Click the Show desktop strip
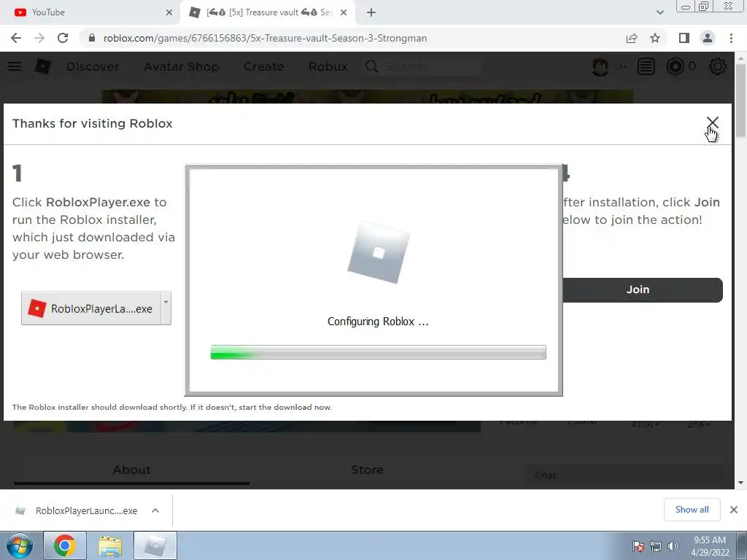Image resolution: width=747 pixels, height=560 pixels. [x=742, y=545]
